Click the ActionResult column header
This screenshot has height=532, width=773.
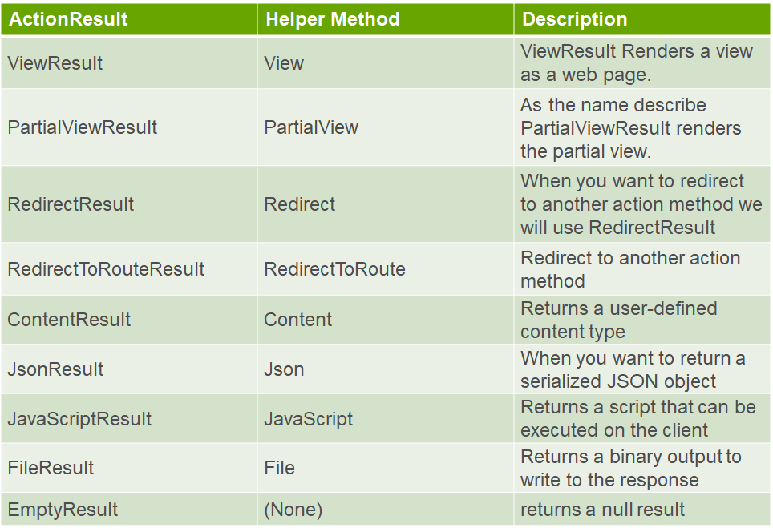[128, 19]
